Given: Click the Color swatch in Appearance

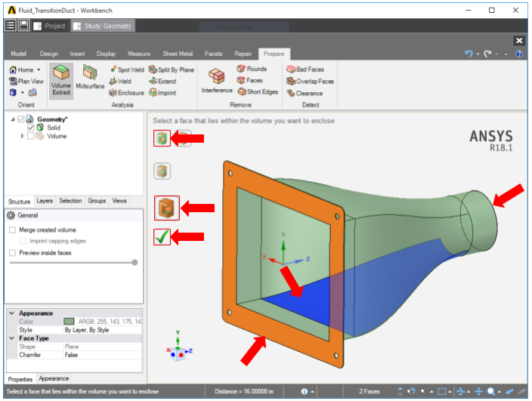Looking at the screenshot, I should [x=69, y=322].
